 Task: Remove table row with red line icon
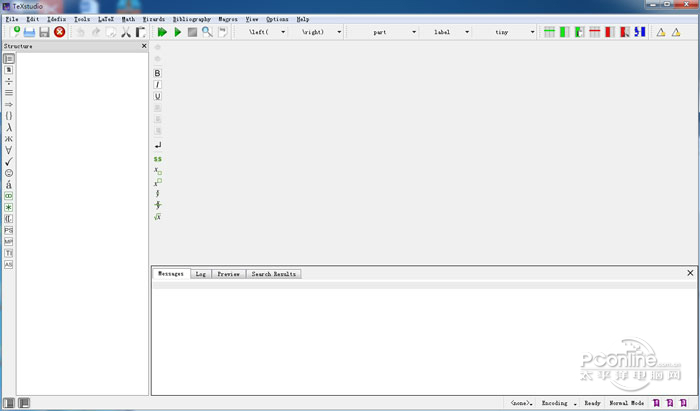(x=595, y=32)
